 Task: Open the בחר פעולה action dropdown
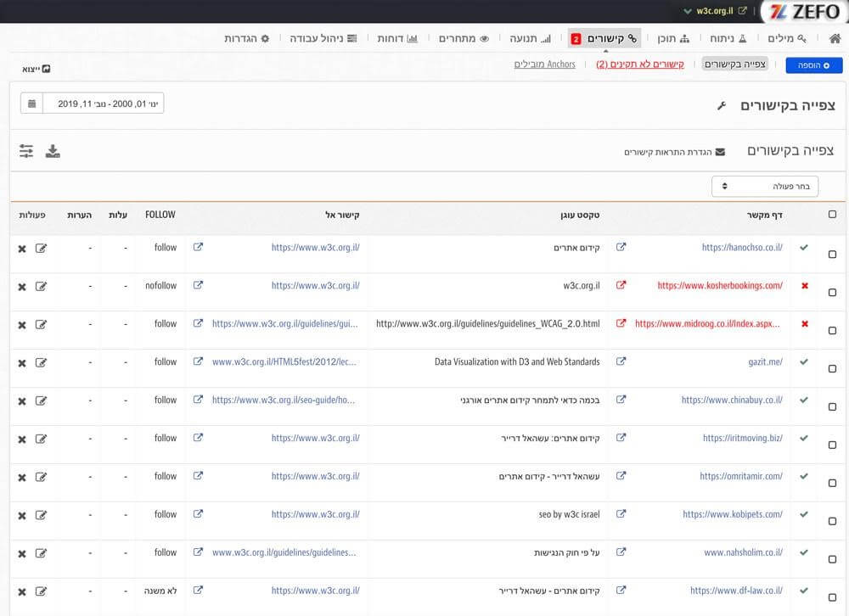point(765,186)
